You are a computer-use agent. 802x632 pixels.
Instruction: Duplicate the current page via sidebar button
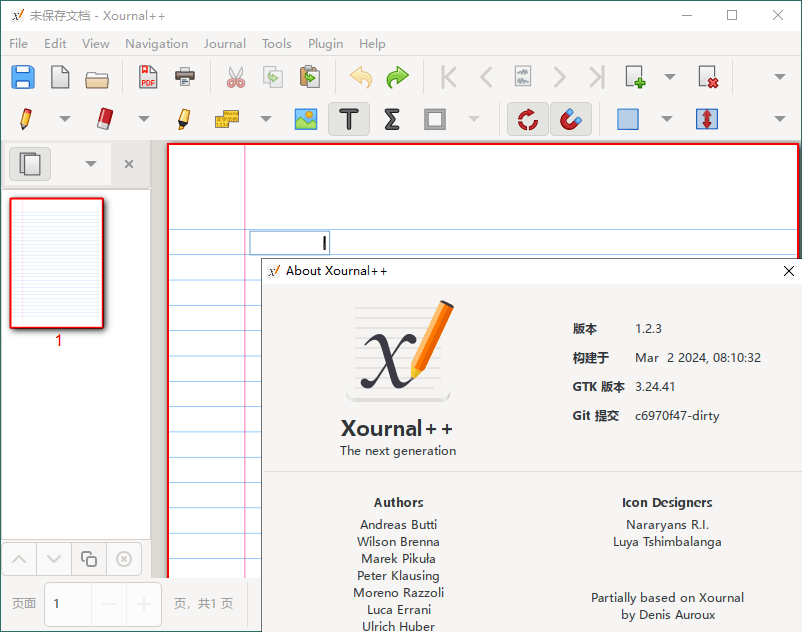click(x=89, y=559)
